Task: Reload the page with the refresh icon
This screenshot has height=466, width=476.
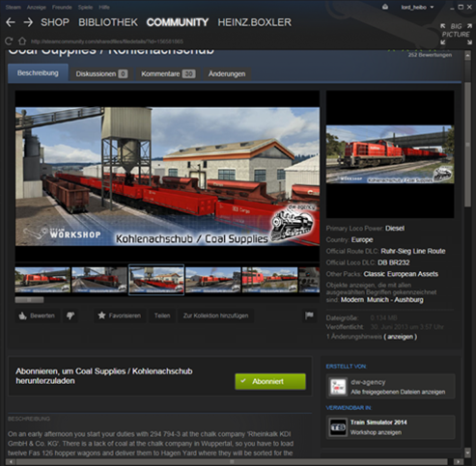Action: (9, 41)
